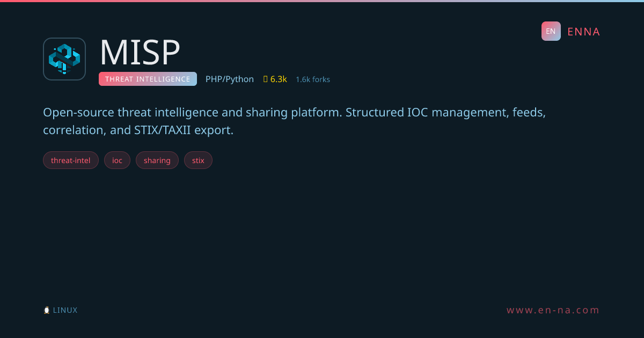Image resolution: width=644 pixels, height=338 pixels.
Task: Click the ENNA brand name
Action: (583, 32)
